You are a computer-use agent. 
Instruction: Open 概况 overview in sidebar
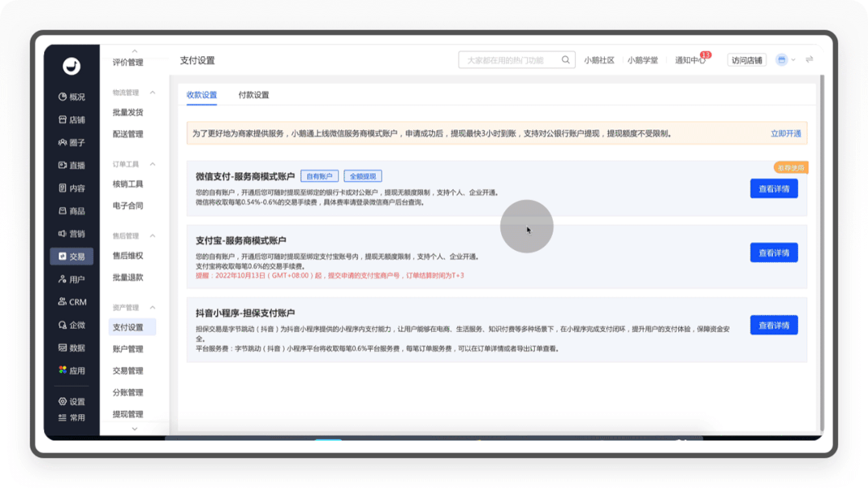pos(72,96)
